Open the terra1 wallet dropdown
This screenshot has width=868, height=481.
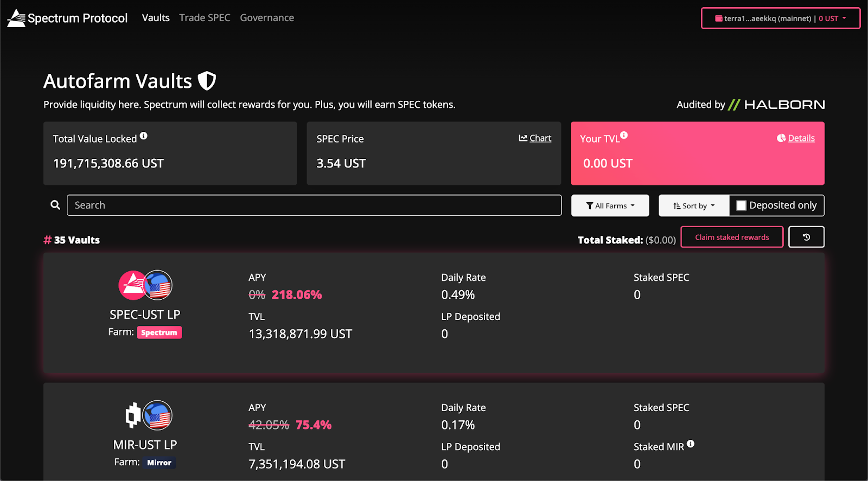(x=781, y=18)
